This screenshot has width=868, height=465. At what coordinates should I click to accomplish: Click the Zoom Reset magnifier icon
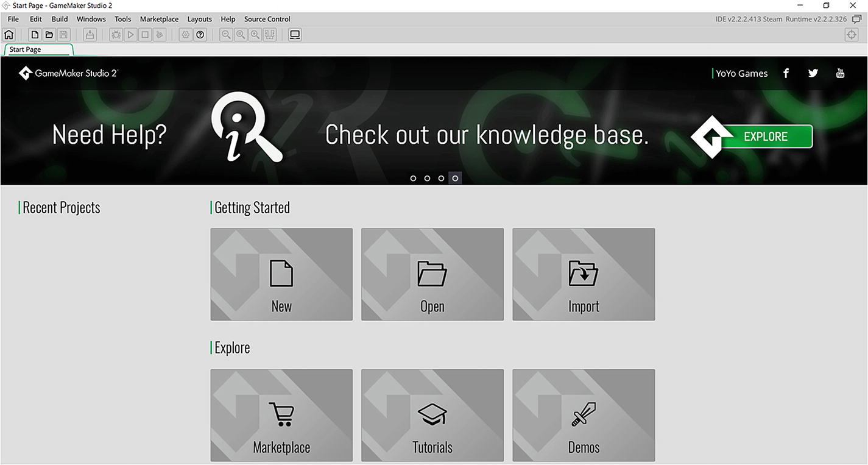coord(241,35)
